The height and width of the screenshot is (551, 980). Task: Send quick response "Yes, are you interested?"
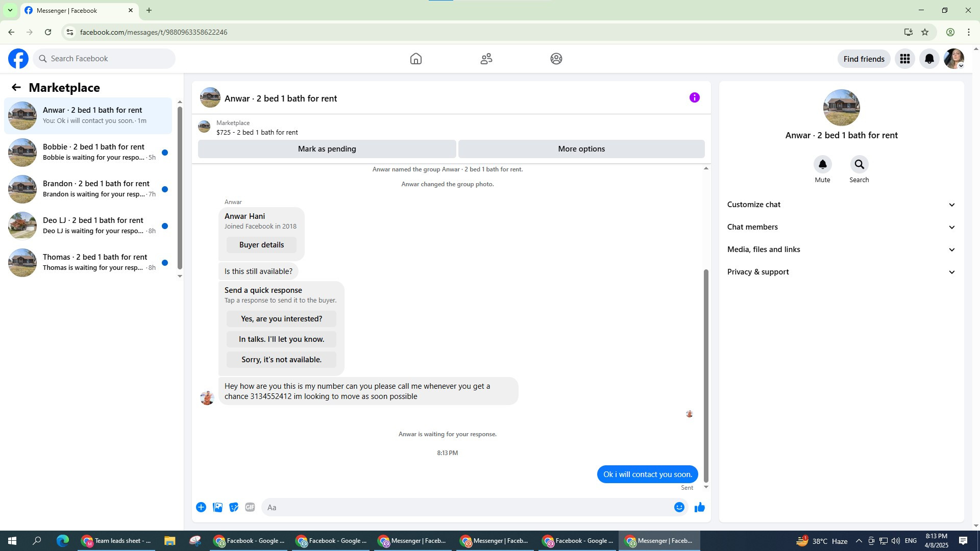point(281,319)
